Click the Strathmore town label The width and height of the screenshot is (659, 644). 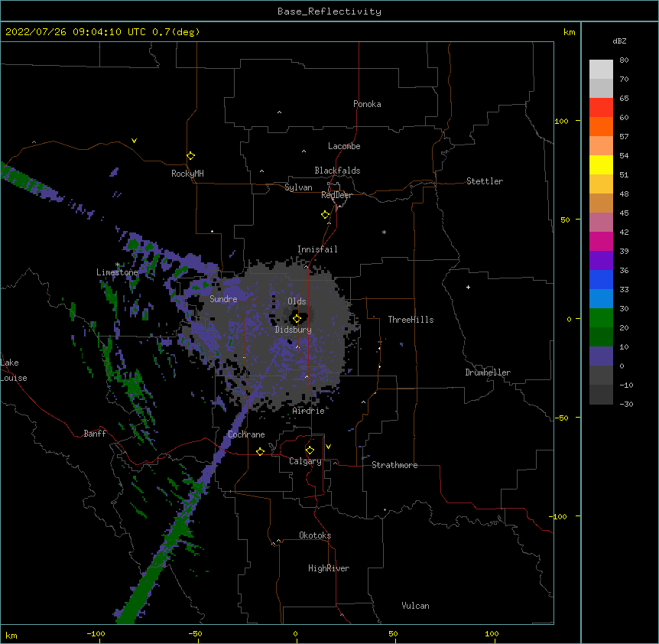click(x=394, y=465)
